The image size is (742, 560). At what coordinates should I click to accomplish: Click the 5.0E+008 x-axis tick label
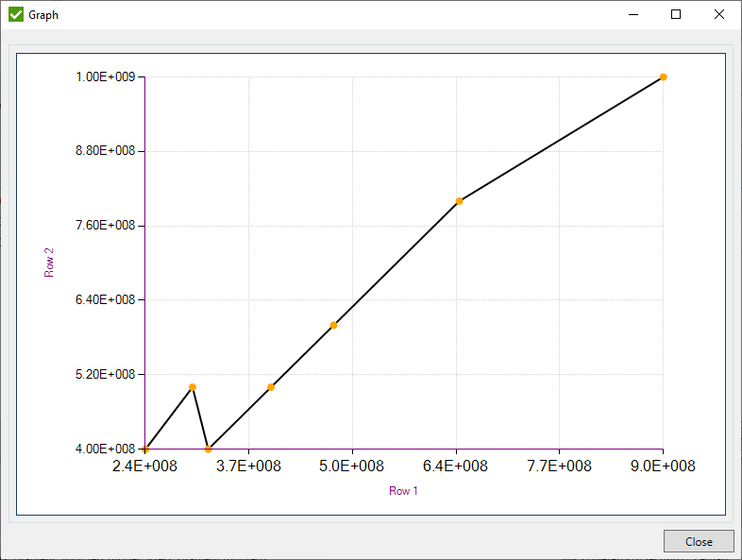tap(352, 466)
